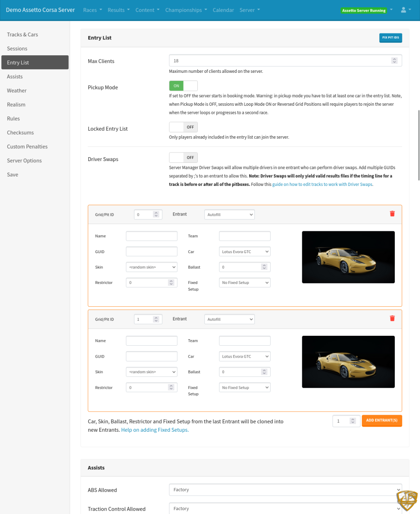Click the Max Clients spinner arrows
Screen dimensions: 420x514
point(394,61)
